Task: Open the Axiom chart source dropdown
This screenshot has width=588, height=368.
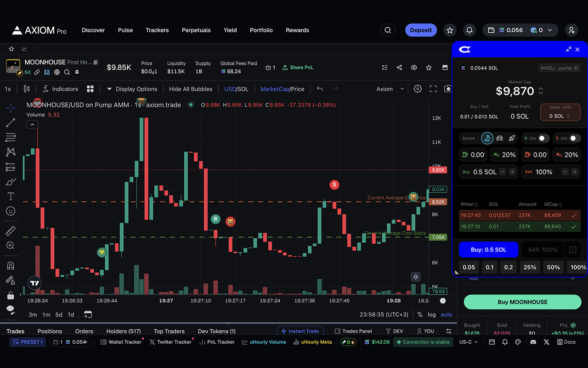Action: point(390,89)
